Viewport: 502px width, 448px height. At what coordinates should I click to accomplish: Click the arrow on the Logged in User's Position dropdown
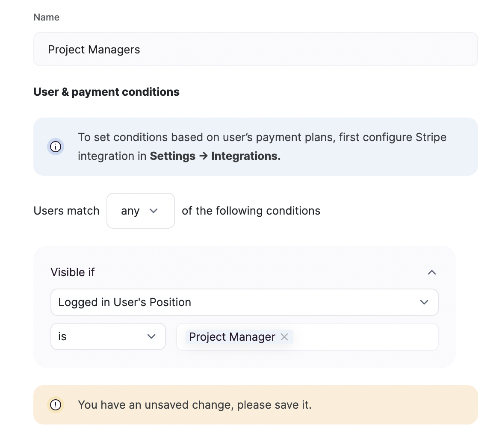pyautogui.click(x=424, y=302)
